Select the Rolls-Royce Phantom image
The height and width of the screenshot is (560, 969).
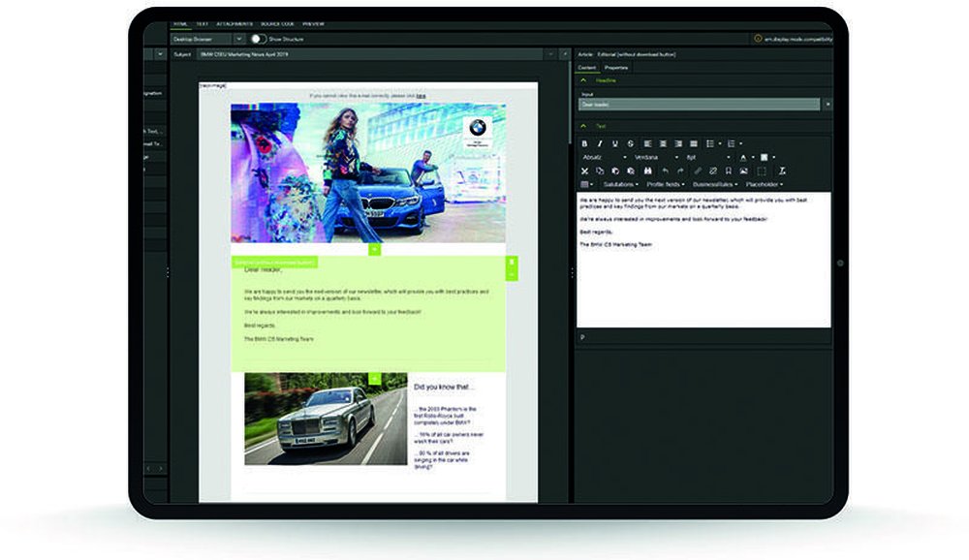(x=326, y=419)
